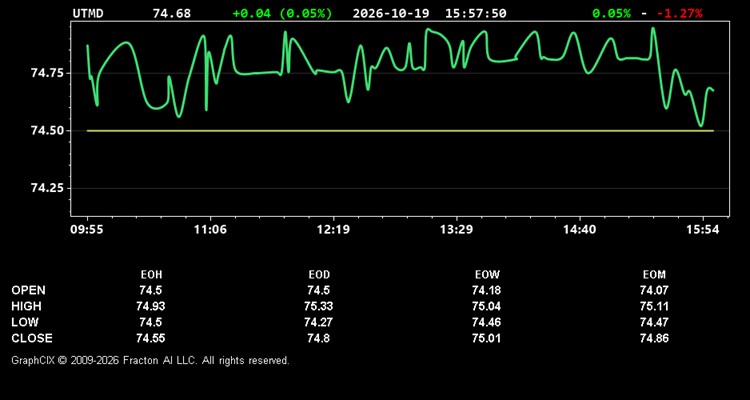
Task: Select the current price 74.68
Action: (172, 13)
